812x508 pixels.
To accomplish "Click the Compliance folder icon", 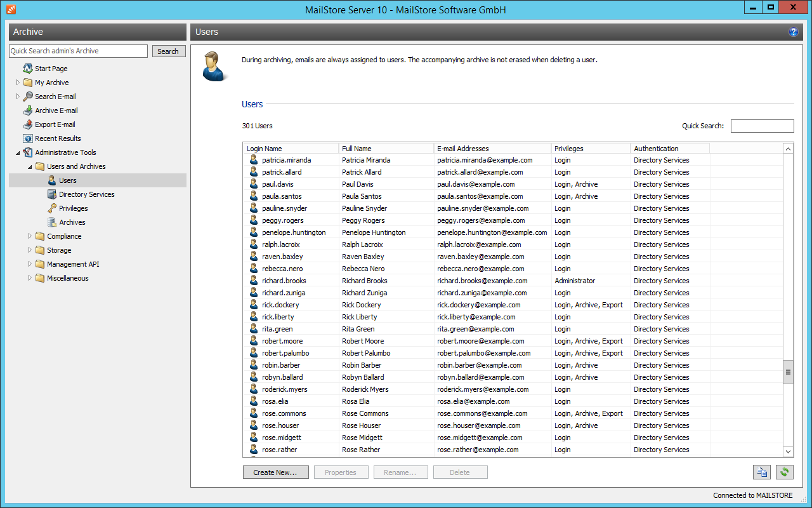I will [x=40, y=236].
